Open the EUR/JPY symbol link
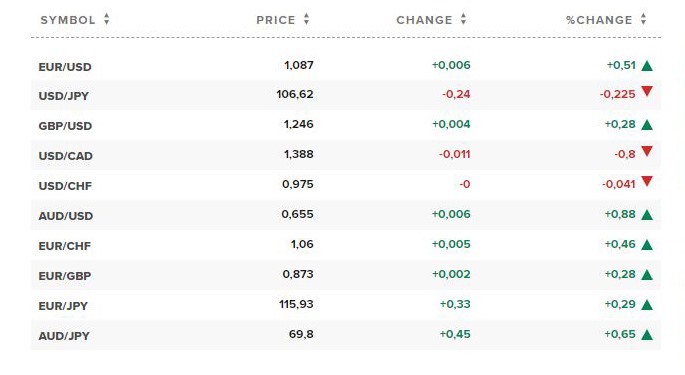The image size is (685, 375). click(63, 306)
